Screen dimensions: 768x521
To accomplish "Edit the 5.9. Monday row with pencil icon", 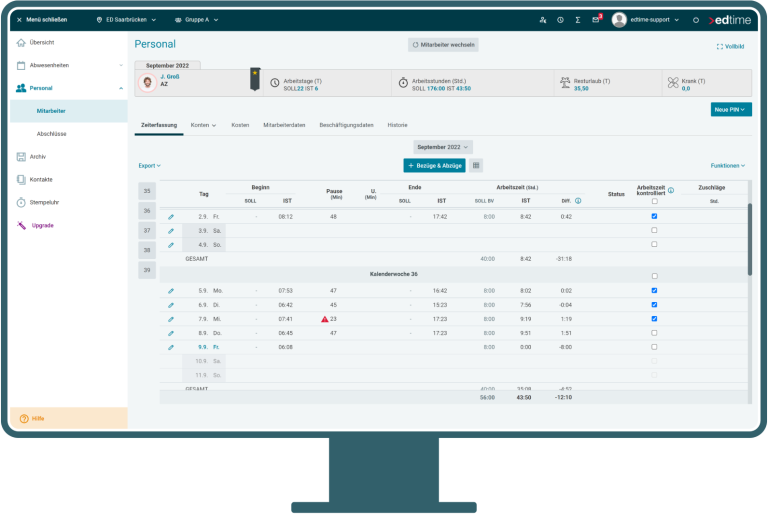I will click(171, 291).
